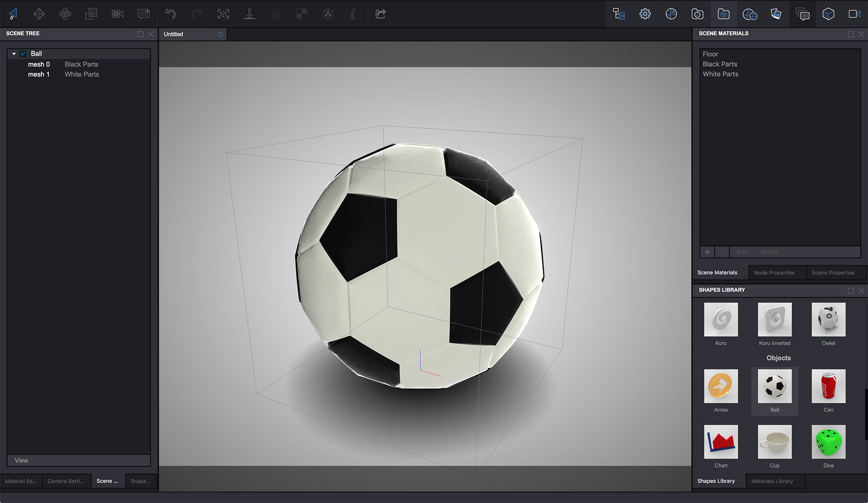The image size is (868, 503).
Task: Fit the model to the view
Action: click(x=223, y=14)
